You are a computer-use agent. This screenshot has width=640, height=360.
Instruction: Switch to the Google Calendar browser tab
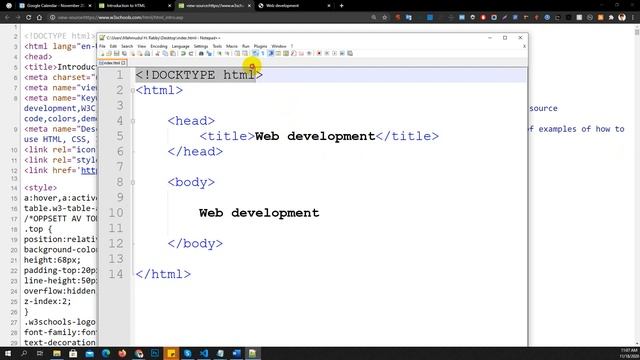click(x=56, y=6)
